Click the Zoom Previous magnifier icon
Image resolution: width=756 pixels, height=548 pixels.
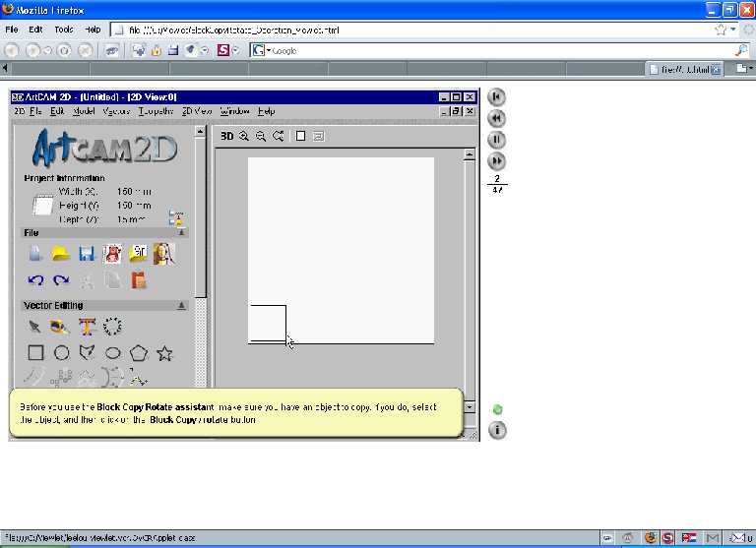279,136
